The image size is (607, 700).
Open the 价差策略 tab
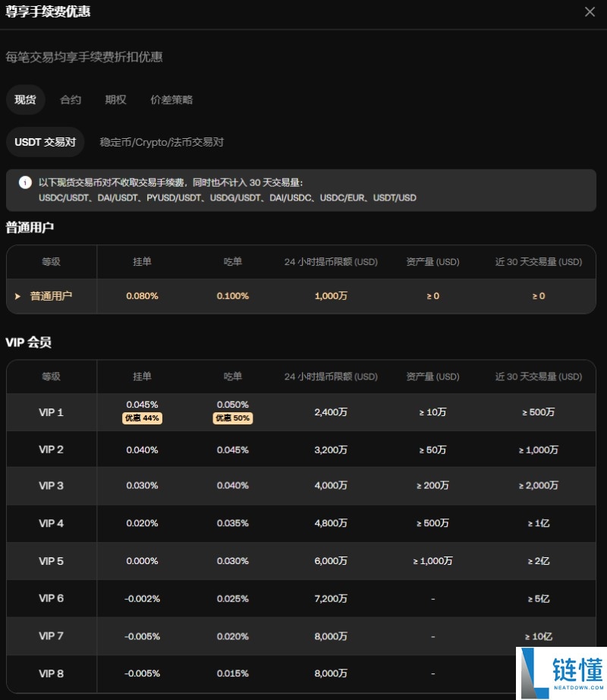[171, 99]
